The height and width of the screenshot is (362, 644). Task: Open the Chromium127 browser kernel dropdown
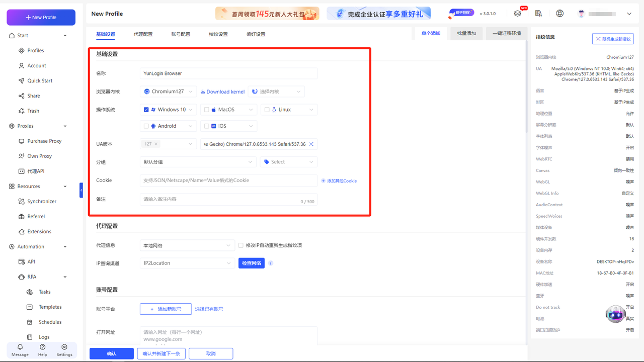pos(168,92)
